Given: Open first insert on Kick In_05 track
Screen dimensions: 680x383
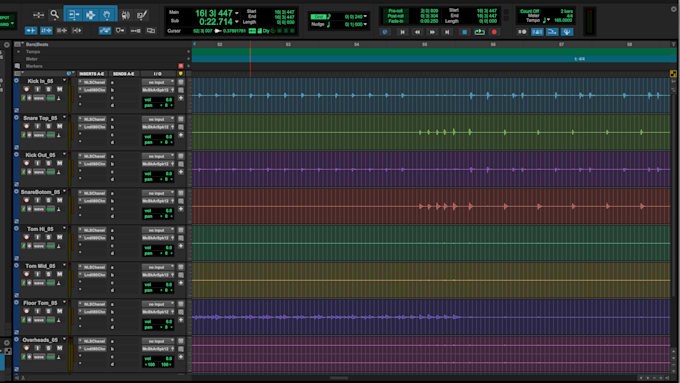Looking at the screenshot, I should pos(92,82).
